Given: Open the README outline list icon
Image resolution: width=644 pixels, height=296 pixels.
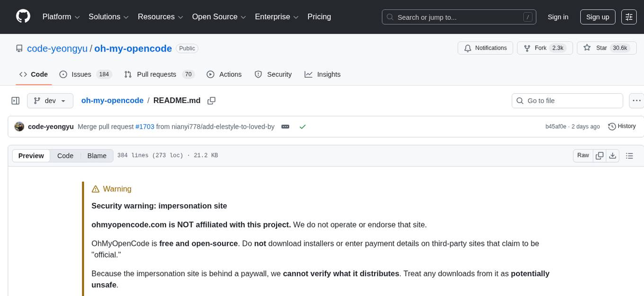Looking at the screenshot, I should pyautogui.click(x=629, y=155).
